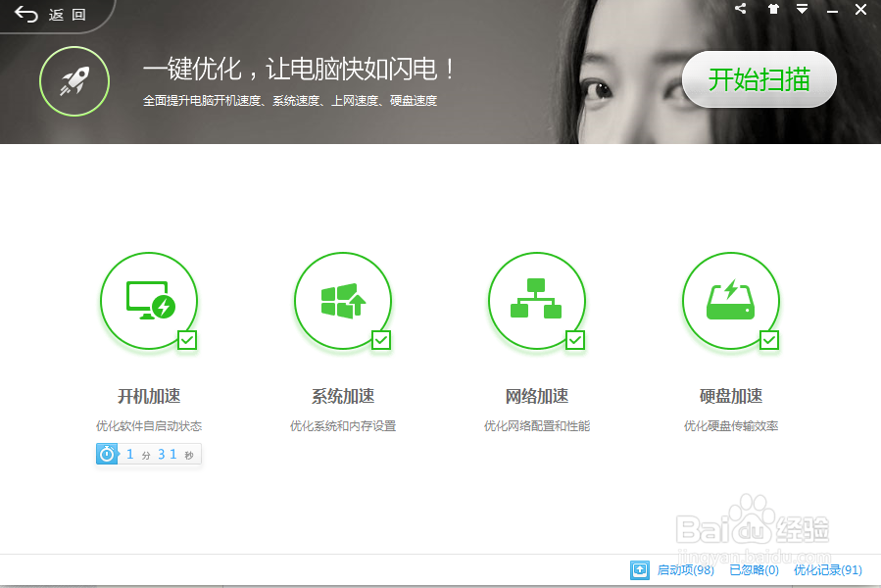This screenshot has width=881, height=588.
Task: Open 启动项(98) startup items link
Action: click(685, 570)
